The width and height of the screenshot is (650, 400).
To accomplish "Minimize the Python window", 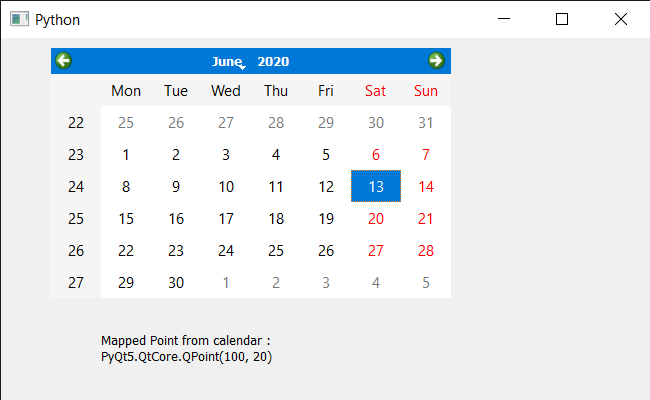I will pos(504,19).
